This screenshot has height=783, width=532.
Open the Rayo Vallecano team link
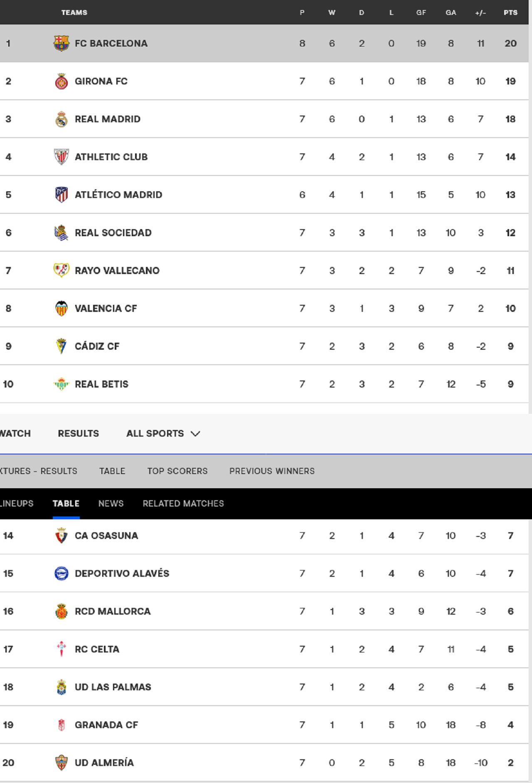[117, 271]
